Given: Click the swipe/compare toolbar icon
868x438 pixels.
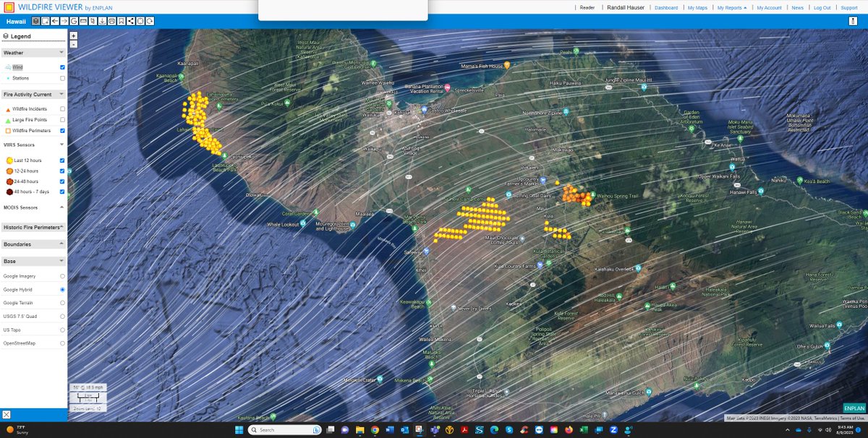Looking at the screenshot, I should (93, 21).
